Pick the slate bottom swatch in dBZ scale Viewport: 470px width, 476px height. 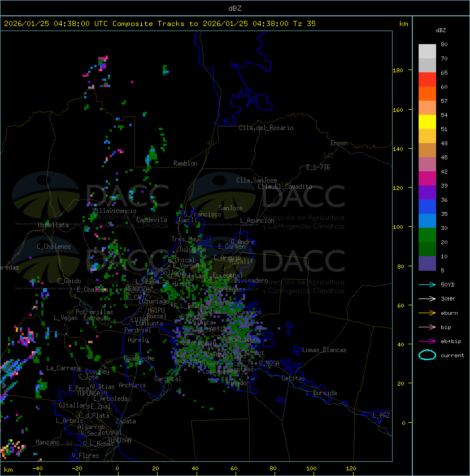(x=427, y=263)
